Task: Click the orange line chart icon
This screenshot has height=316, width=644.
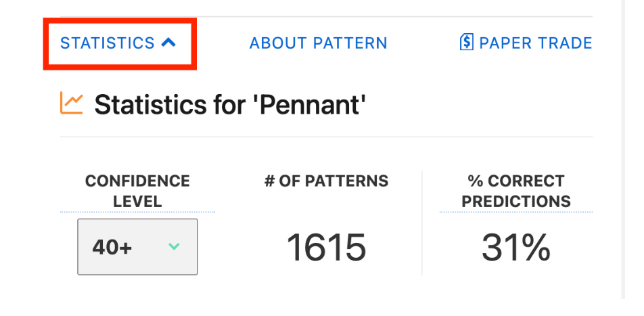Action: click(x=72, y=103)
